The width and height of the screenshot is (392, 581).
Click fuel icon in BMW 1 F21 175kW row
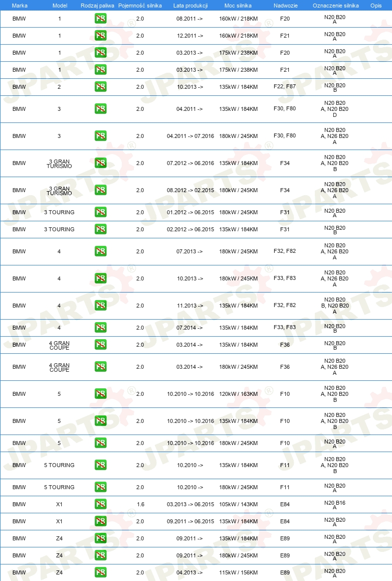(100, 70)
